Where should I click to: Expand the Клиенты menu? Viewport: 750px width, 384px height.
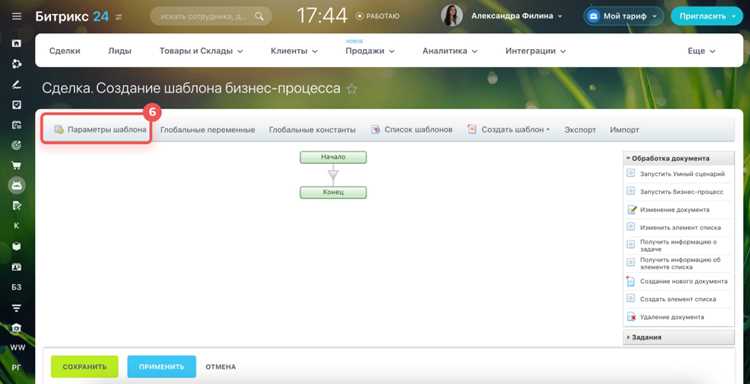tap(294, 51)
